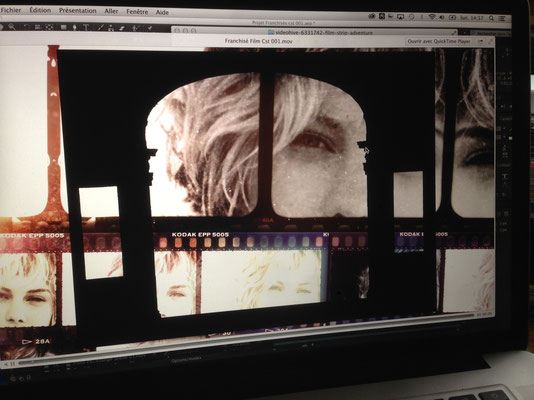Viewport: 534px width, 400px height.
Task: Open the share dropdown next to QuickTime button
Action: tap(480, 42)
